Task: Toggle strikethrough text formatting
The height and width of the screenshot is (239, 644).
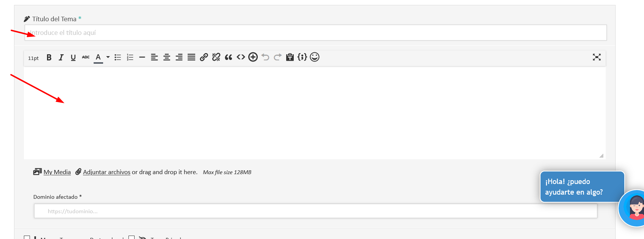Action: coord(86,57)
